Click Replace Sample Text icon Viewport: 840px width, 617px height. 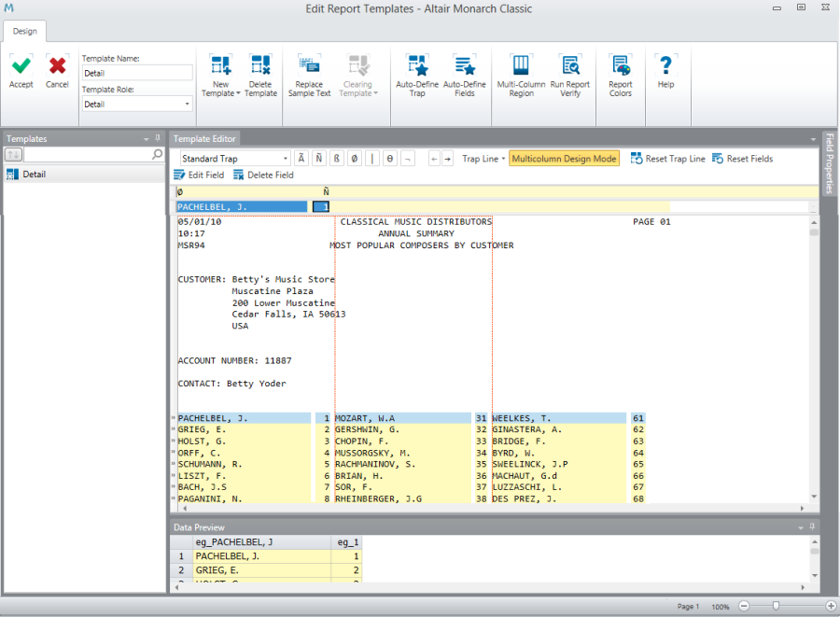[309, 66]
